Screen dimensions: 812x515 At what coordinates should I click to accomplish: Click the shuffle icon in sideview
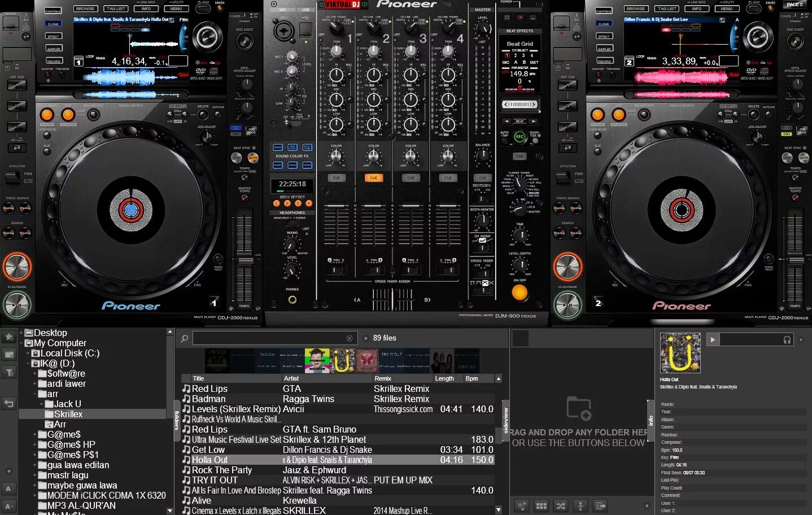coord(561,505)
